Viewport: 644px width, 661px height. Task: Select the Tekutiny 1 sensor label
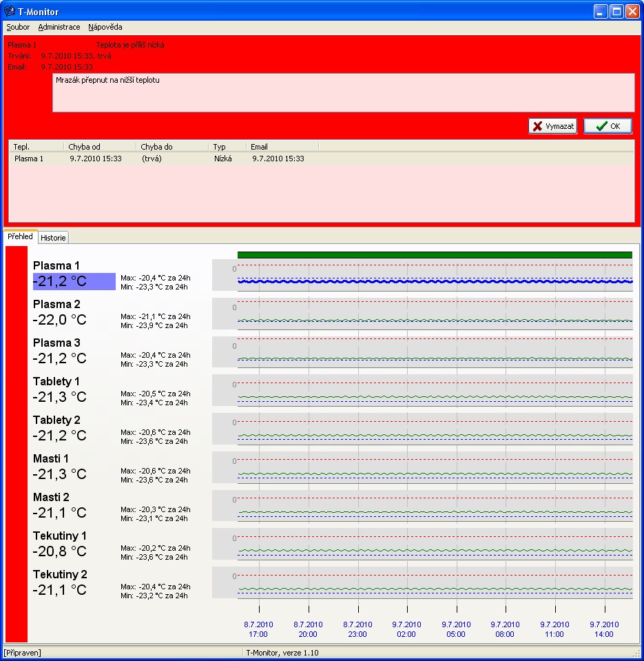click(x=60, y=536)
